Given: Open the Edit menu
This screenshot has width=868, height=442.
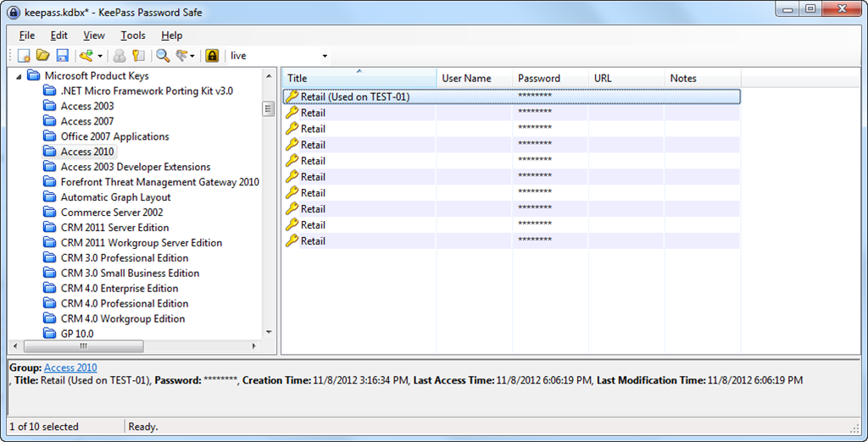Looking at the screenshot, I should pos(59,36).
